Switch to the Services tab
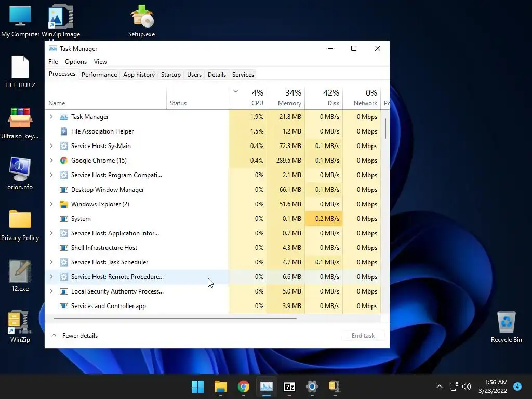The height and width of the screenshot is (399, 532). tap(243, 75)
